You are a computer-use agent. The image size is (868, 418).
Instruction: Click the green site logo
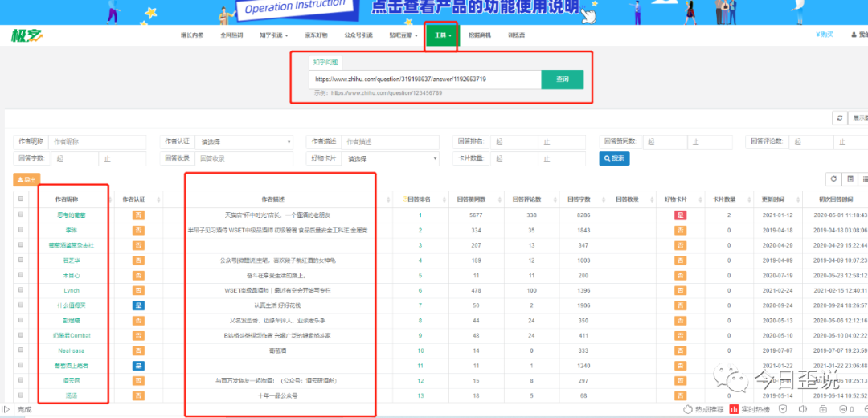pyautogui.click(x=26, y=35)
